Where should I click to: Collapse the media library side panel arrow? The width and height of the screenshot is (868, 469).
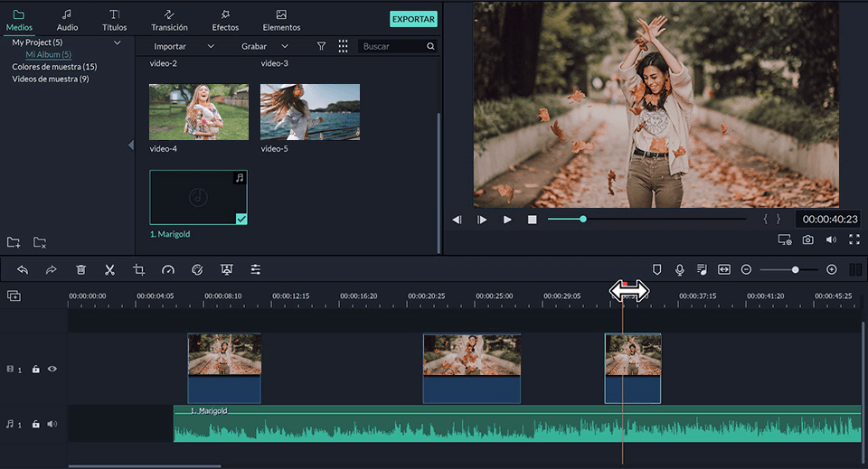[x=131, y=145]
